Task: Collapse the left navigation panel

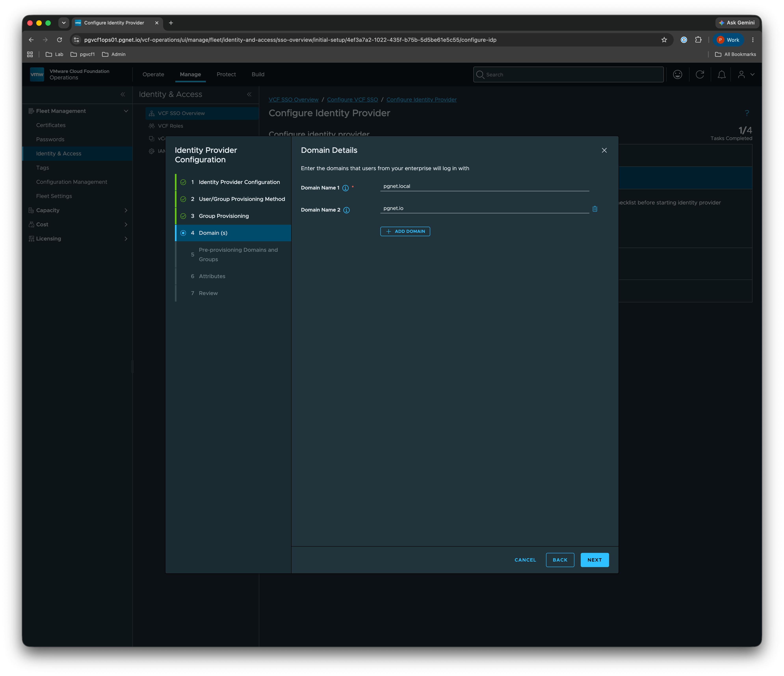Action: coord(123,94)
